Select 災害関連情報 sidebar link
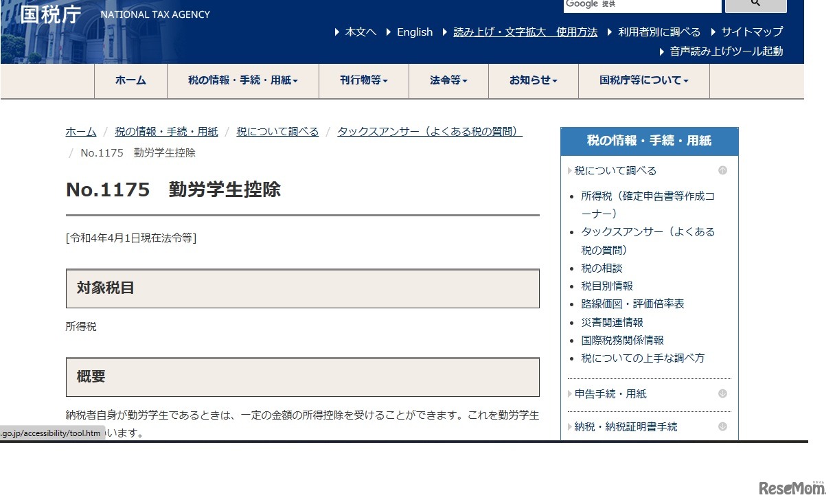835x504 pixels. point(612,322)
